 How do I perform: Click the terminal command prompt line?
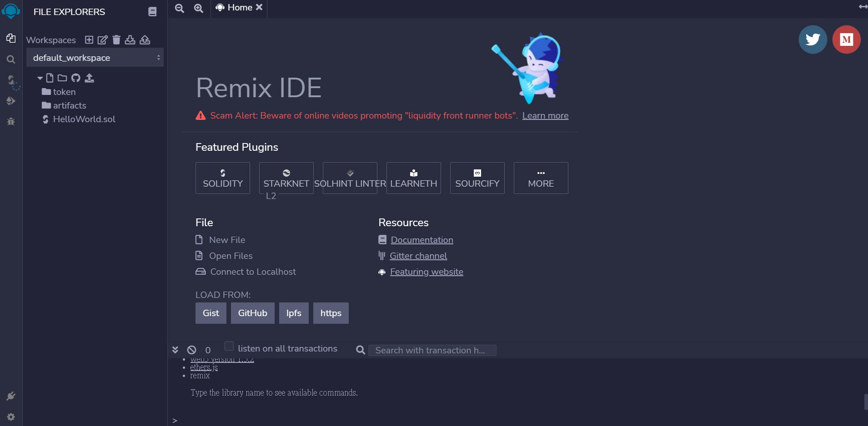click(518, 421)
